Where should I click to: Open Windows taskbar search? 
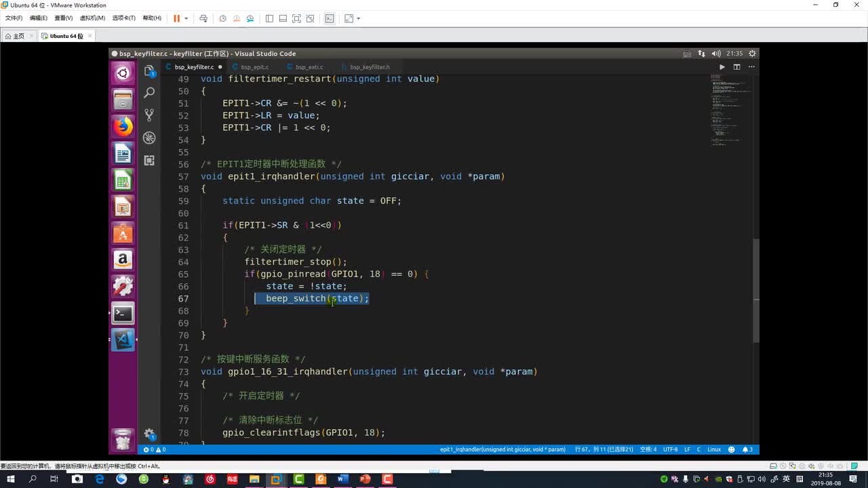coord(32,479)
